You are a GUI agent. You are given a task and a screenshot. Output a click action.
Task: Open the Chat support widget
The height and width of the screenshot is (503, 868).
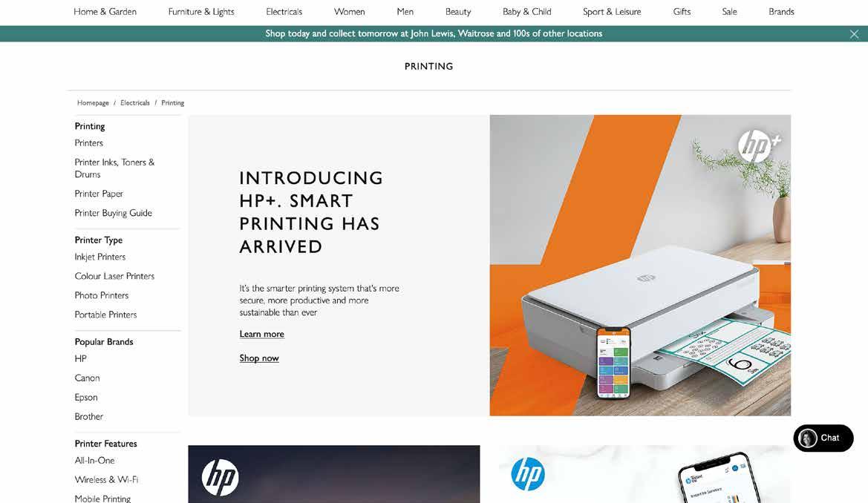(x=823, y=438)
